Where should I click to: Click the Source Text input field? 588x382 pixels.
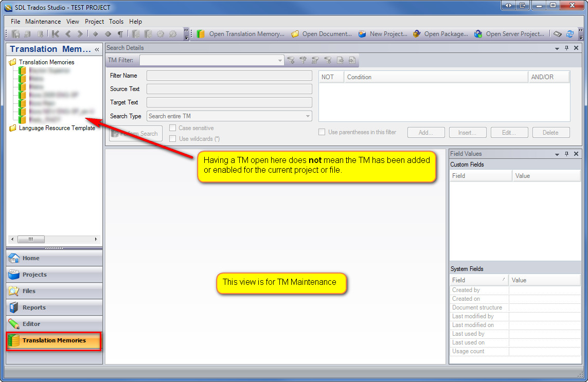click(229, 89)
